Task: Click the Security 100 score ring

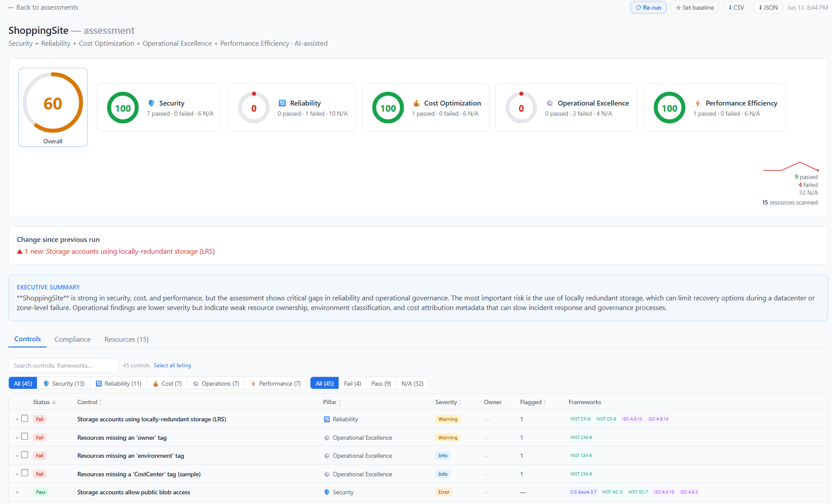Action: (123, 108)
